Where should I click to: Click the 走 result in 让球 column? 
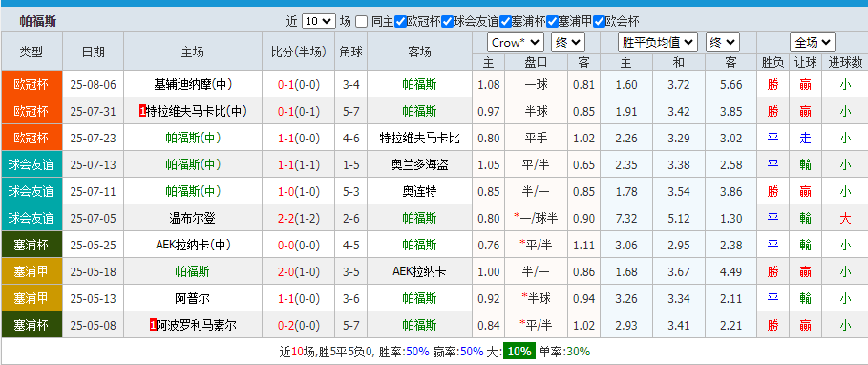[805, 139]
